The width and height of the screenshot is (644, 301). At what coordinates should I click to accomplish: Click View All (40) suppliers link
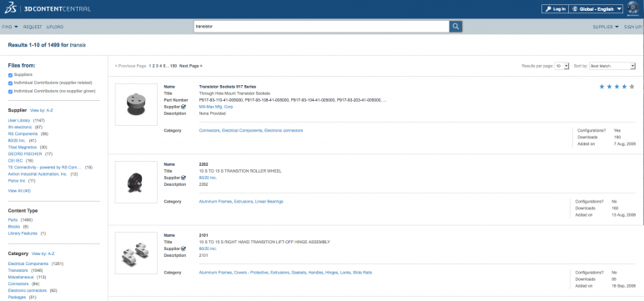pyautogui.click(x=19, y=191)
